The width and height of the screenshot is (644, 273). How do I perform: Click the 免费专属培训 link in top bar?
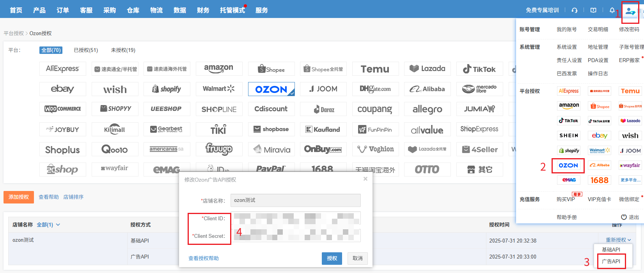tap(542, 10)
